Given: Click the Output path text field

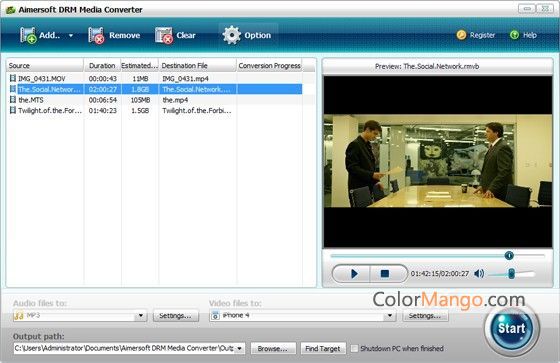Looking at the screenshot, I should (x=124, y=348).
